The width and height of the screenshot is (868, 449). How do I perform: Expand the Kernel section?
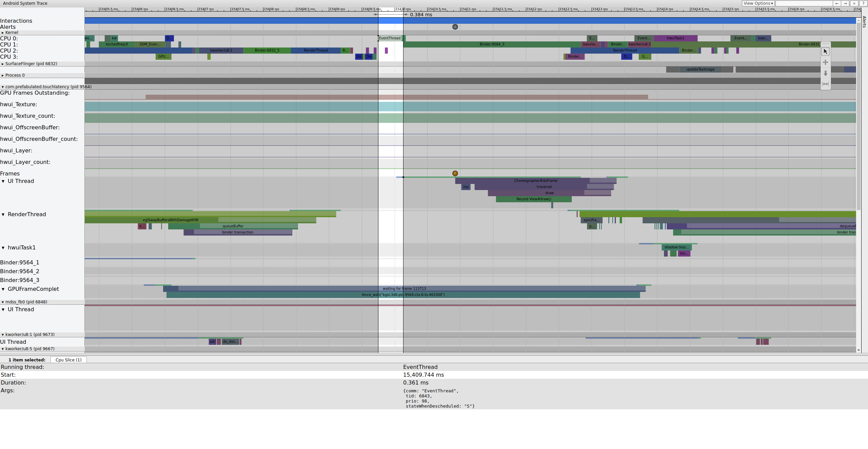click(x=3, y=33)
